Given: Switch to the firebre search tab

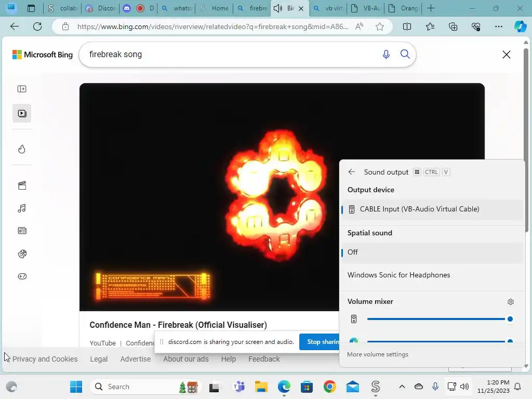Looking at the screenshot, I should coord(252,8).
